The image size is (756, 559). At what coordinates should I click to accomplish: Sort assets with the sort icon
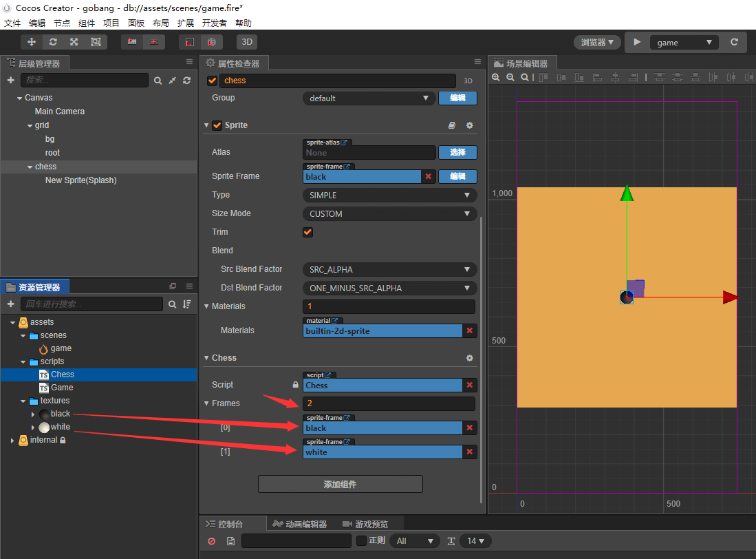click(187, 304)
